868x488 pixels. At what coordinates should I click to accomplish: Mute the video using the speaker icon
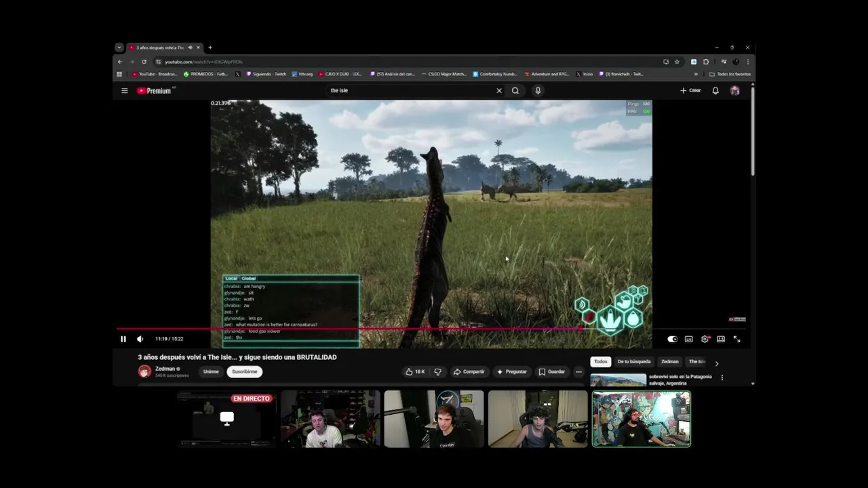tap(140, 339)
